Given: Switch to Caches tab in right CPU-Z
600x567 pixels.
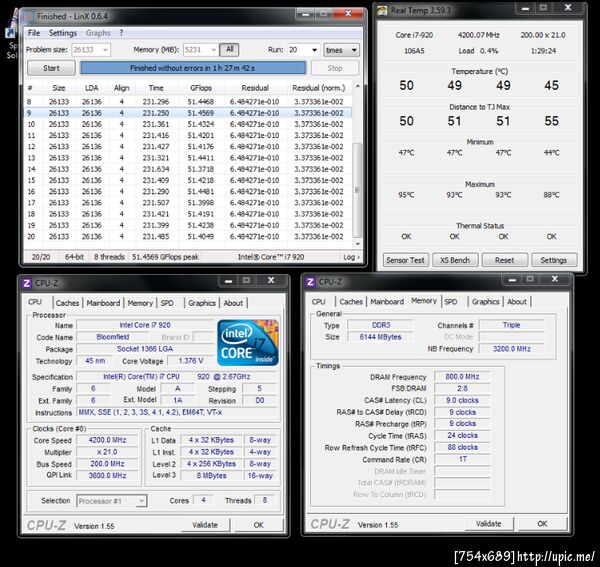Looking at the screenshot, I should coord(351,301).
